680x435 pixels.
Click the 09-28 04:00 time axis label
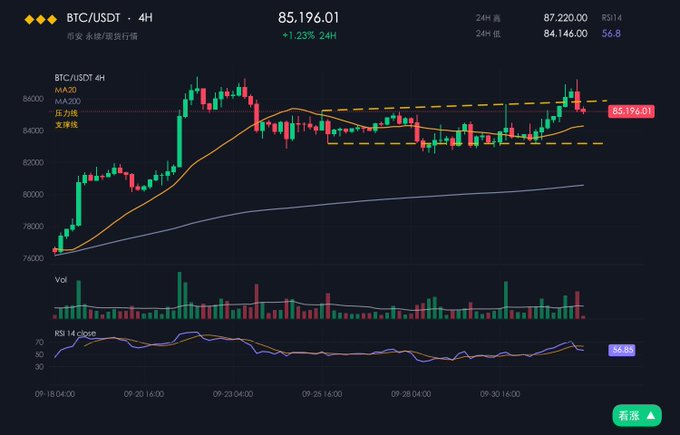coord(411,394)
